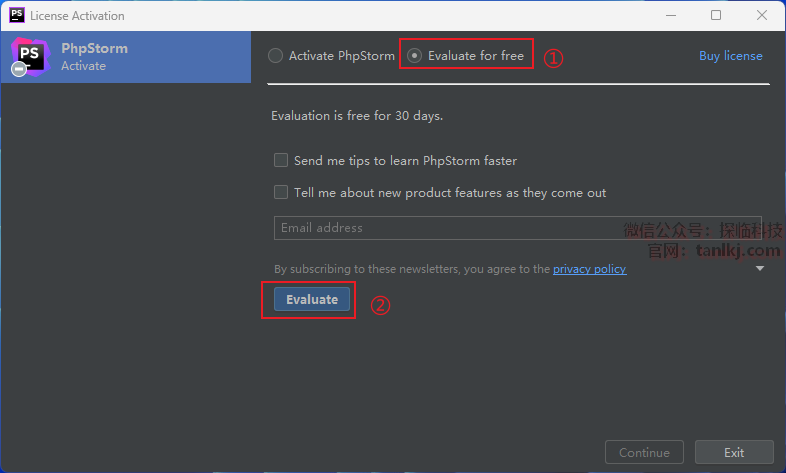Viewport: 786px width, 473px height.
Task: Close the License Activation dialog
Action: coord(762,15)
